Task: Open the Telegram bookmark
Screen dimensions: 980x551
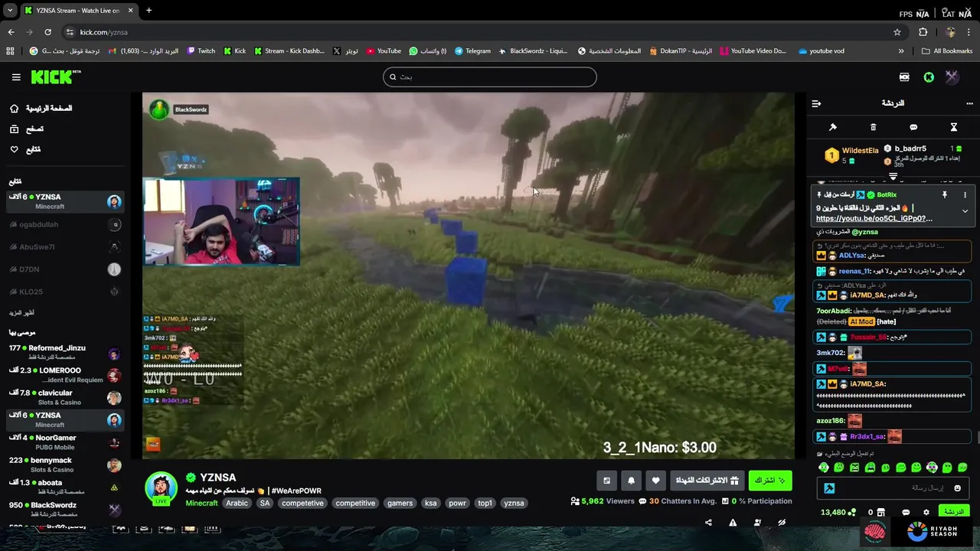Action: click(x=472, y=51)
